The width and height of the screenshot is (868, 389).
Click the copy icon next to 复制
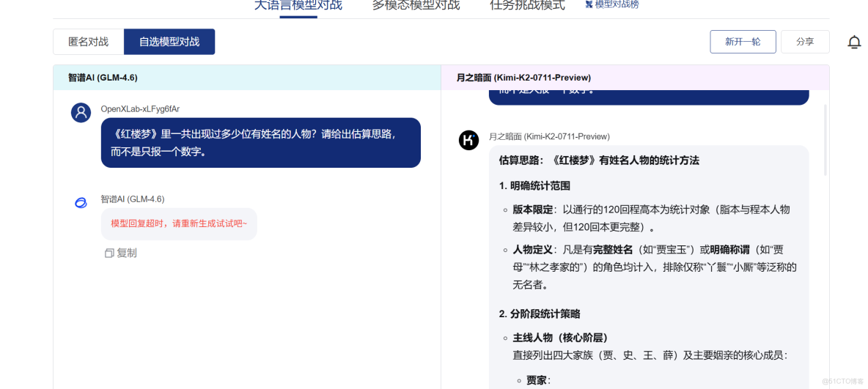(x=109, y=253)
